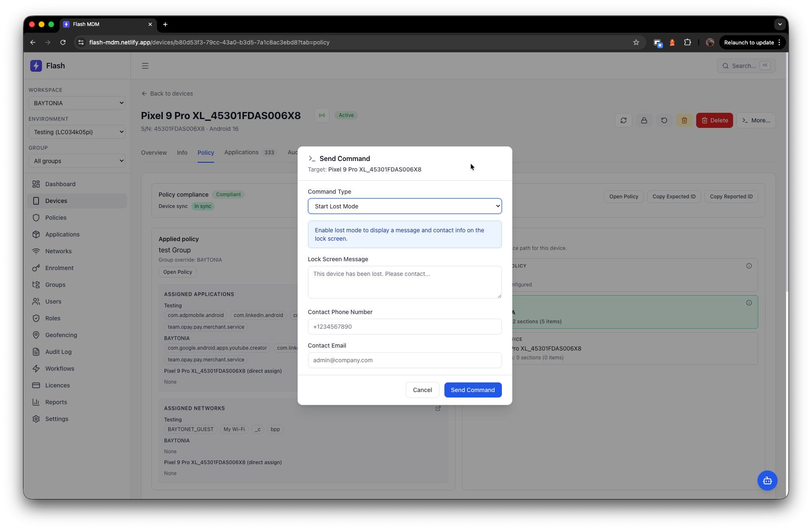Switch to the Applications tab
The width and height of the screenshot is (812, 530).
coord(241,152)
